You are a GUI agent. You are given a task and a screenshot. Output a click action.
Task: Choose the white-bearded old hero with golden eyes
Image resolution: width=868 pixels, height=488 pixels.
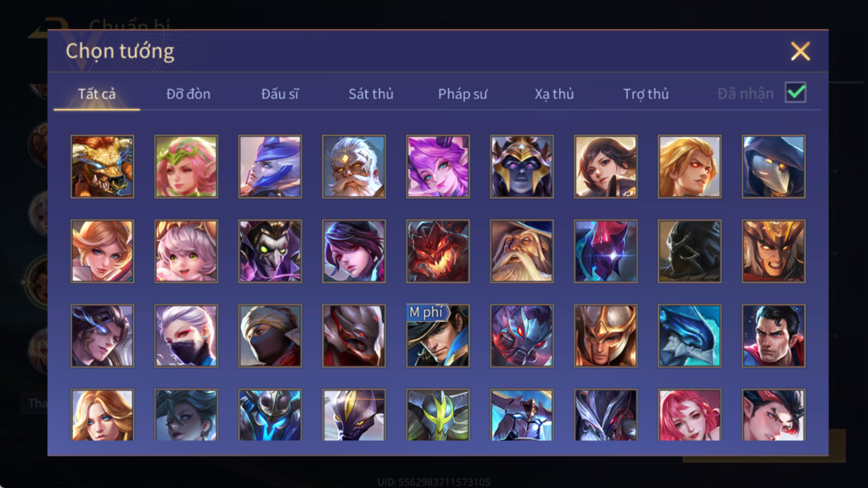[x=354, y=167]
